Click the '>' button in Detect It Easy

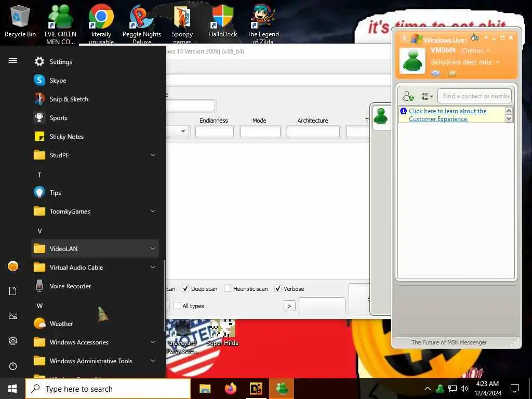click(x=289, y=306)
